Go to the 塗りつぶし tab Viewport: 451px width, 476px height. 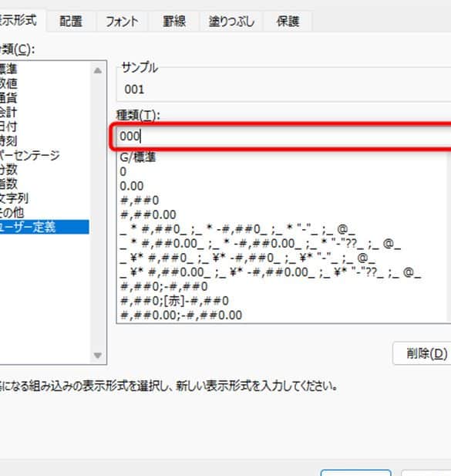231,21
